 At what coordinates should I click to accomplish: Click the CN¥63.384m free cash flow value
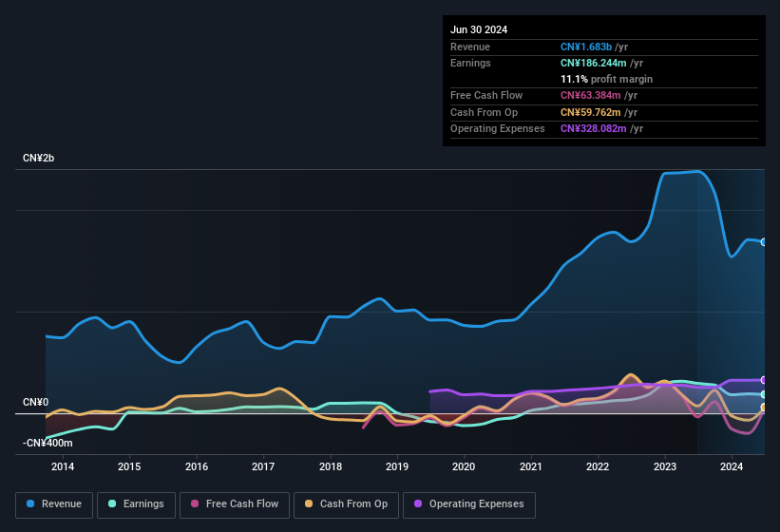(591, 95)
